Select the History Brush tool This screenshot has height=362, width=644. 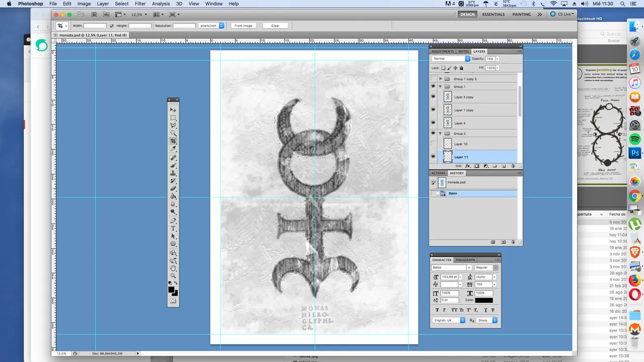click(173, 180)
